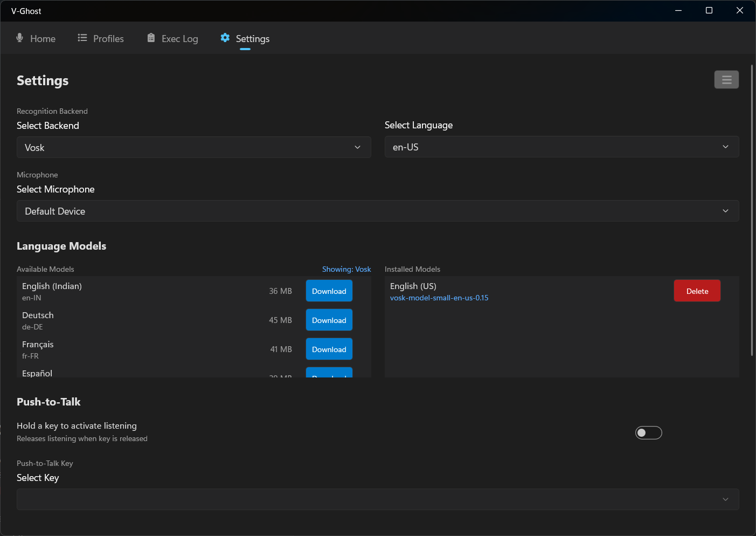The width and height of the screenshot is (756, 536).
Task: Click the clipboard icon beside Exec Log
Action: (151, 38)
